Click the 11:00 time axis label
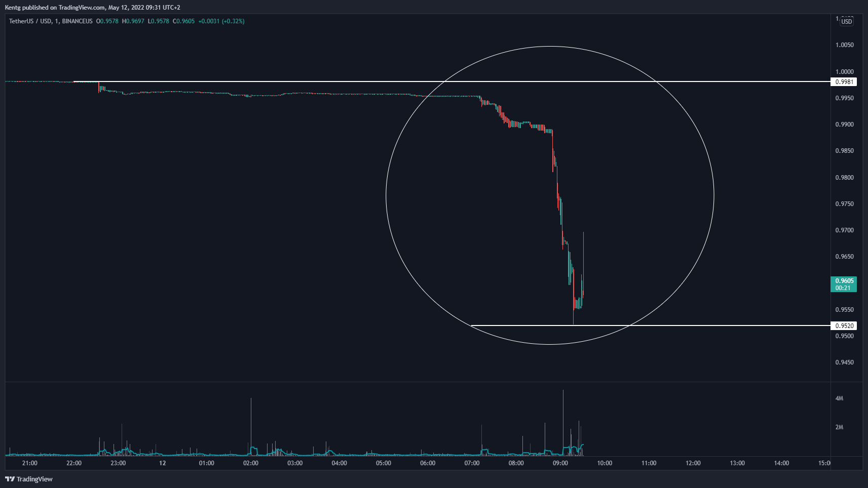 [x=649, y=463]
